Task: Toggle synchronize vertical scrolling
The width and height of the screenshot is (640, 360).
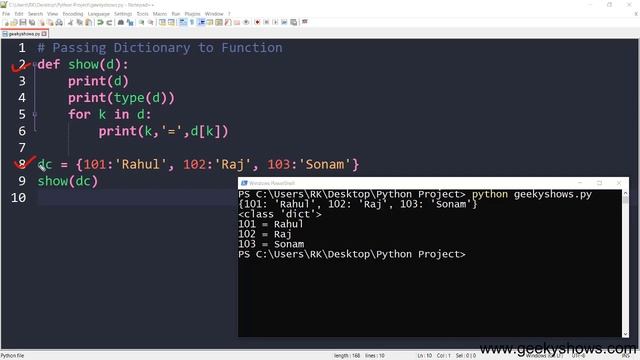Action: (x=162, y=22)
